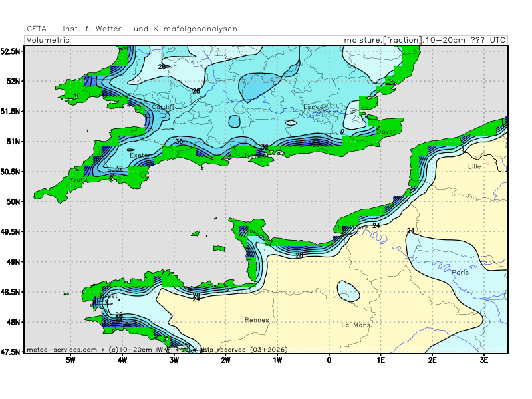532x399 pixels.
Task: Select the Rennes city label
Action: pos(257,320)
